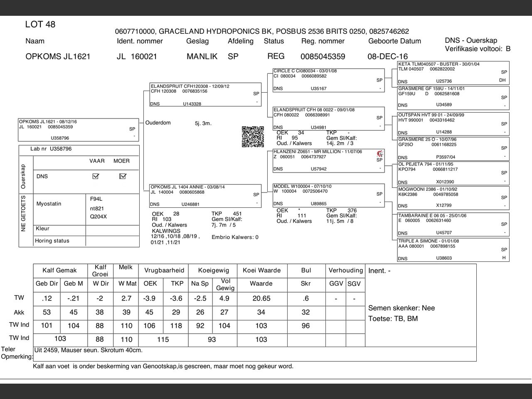
Task: Click the Waarde TW value 20.65
Action: click(x=261, y=298)
